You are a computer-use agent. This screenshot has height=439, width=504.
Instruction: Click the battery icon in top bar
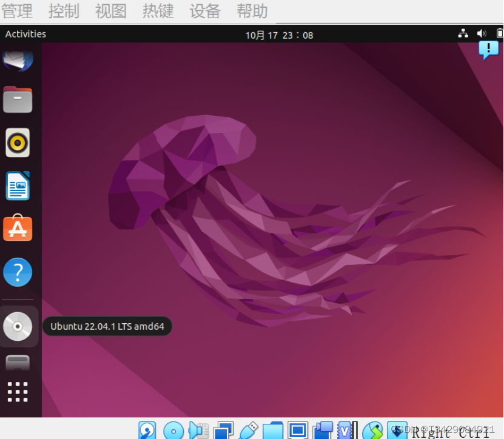tap(500, 33)
